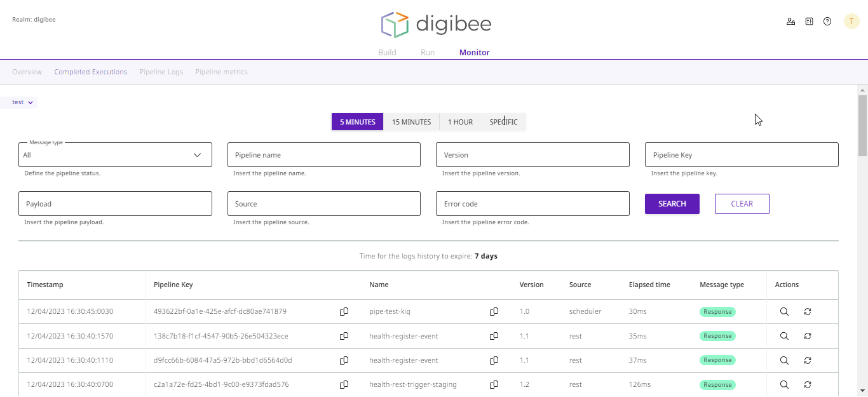Select the 15 MINUTES time range
This screenshot has width=868, height=397.
tap(411, 122)
